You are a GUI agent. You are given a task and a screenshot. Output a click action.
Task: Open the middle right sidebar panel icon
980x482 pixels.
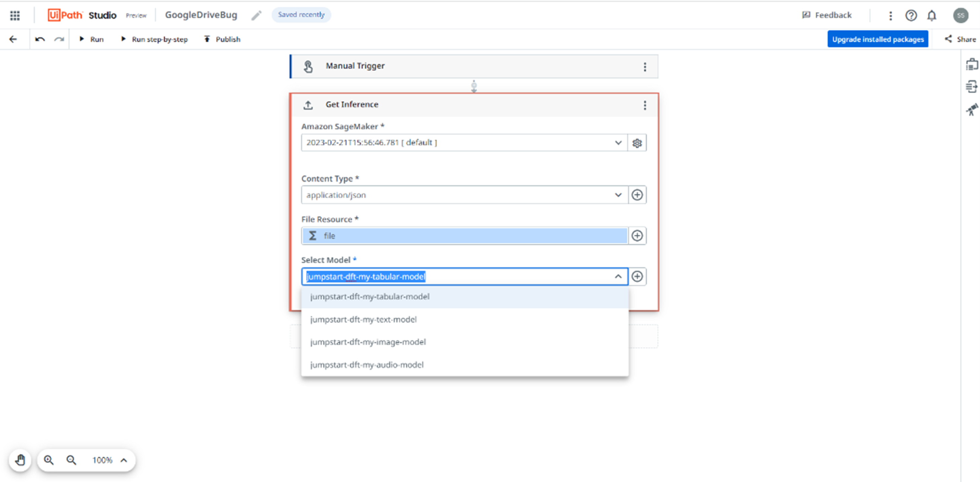point(972,87)
